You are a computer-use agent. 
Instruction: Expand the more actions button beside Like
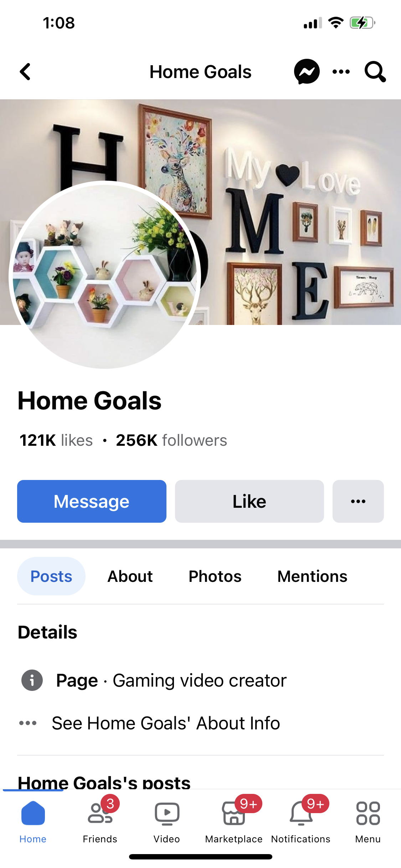[358, 501]
